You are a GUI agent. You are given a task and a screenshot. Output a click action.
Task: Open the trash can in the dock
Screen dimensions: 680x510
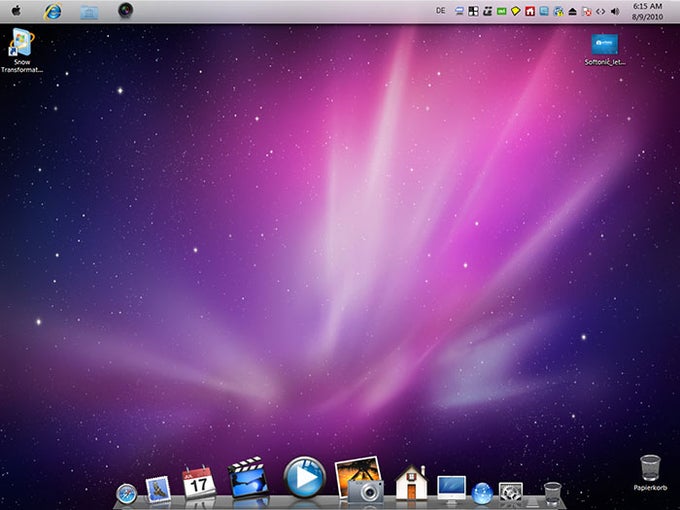552,493
